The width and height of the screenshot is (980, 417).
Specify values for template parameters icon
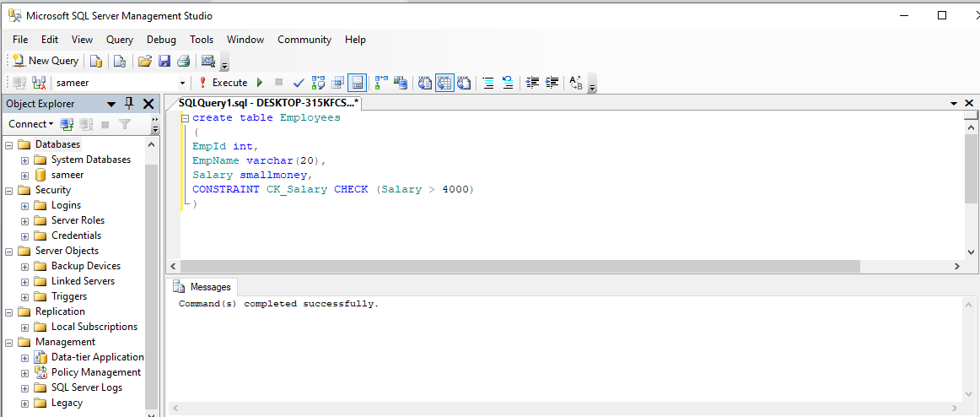click(x=576, y=83)
